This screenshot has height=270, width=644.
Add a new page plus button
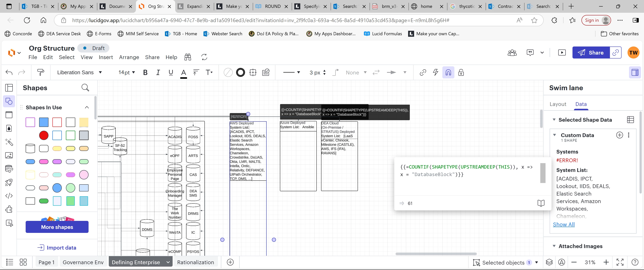coord(230,262)
